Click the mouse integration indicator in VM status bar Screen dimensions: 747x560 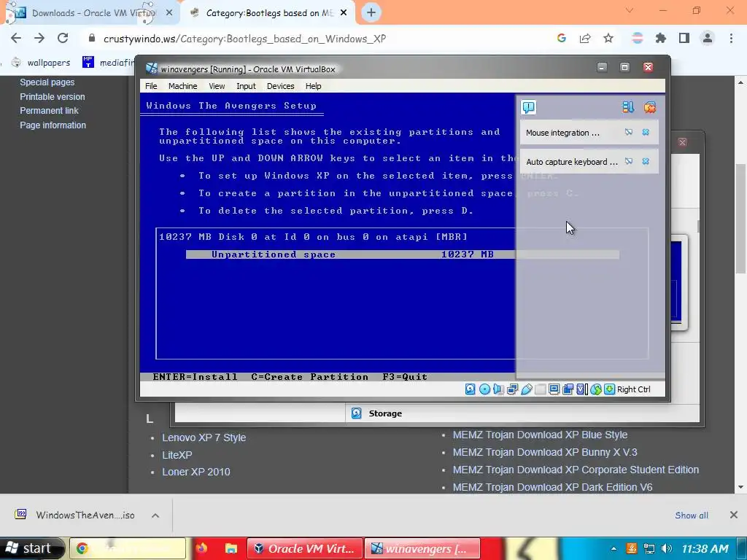(x=596, y=389)
